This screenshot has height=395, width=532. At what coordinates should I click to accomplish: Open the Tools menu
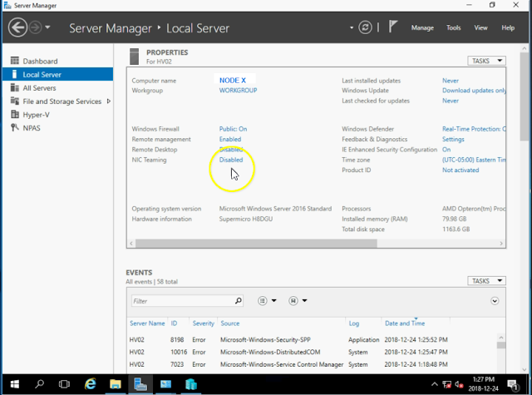click(453, 27)
